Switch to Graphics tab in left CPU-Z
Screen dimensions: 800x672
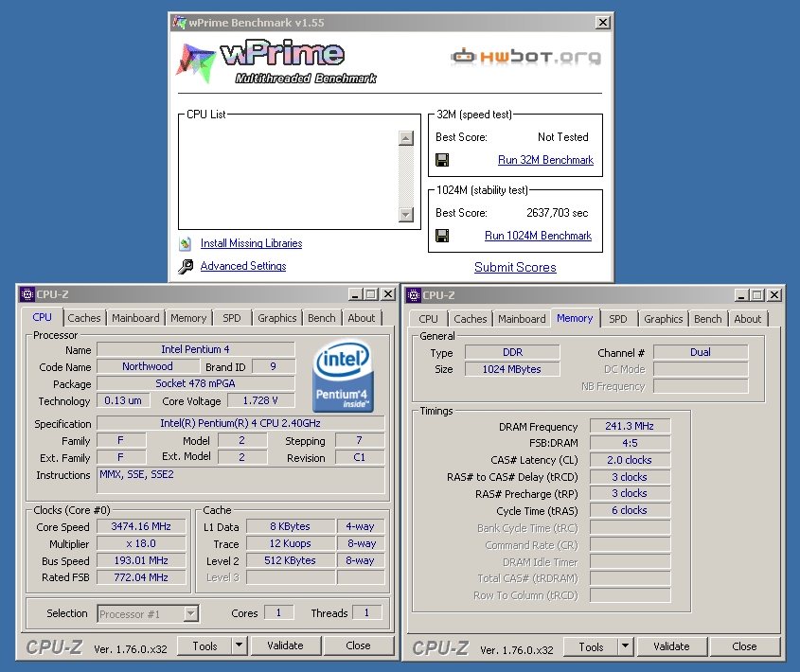pos(277,318)
